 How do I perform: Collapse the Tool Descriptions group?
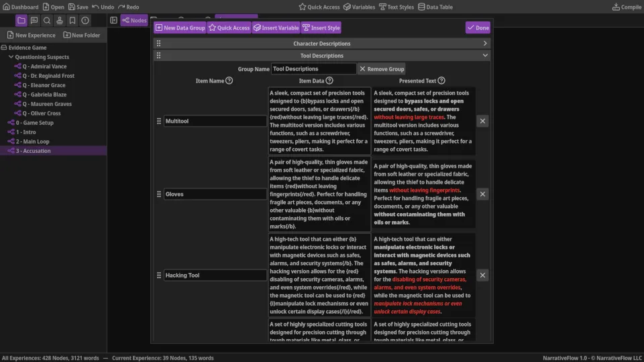(x=485, y=56)
